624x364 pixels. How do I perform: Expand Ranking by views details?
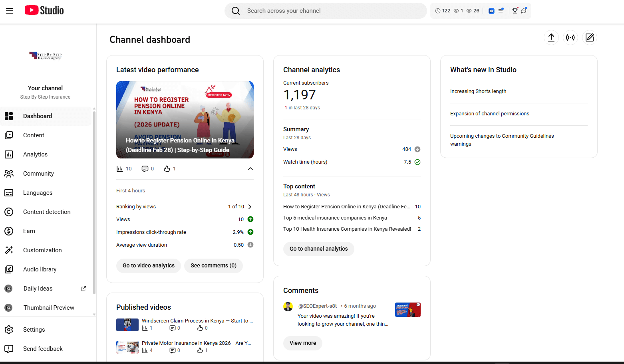[250, 206]
